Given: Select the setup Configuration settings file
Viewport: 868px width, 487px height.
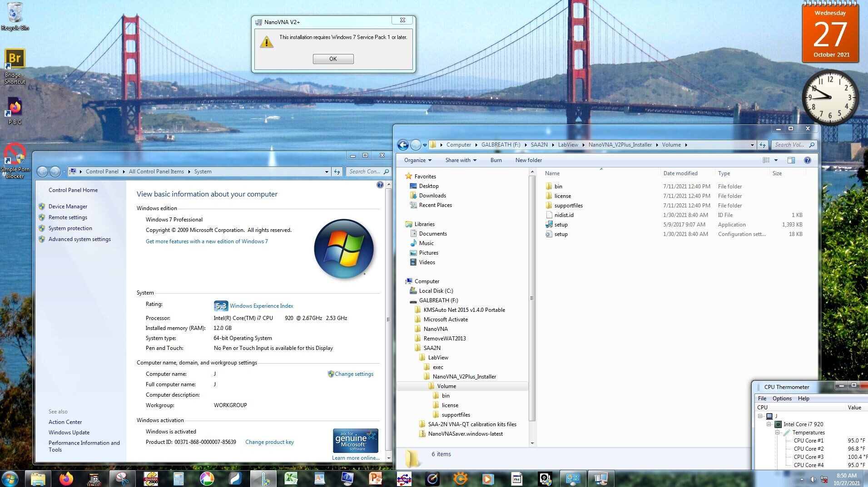Looking at the screenshot, I should (561, 234).
